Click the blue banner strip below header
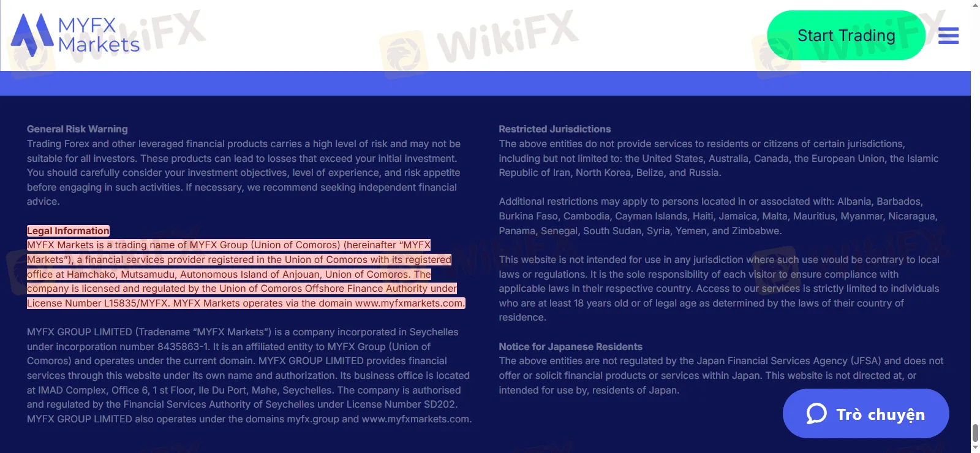The width and height of the screenshot is (980, 453). tap(485, 83)
